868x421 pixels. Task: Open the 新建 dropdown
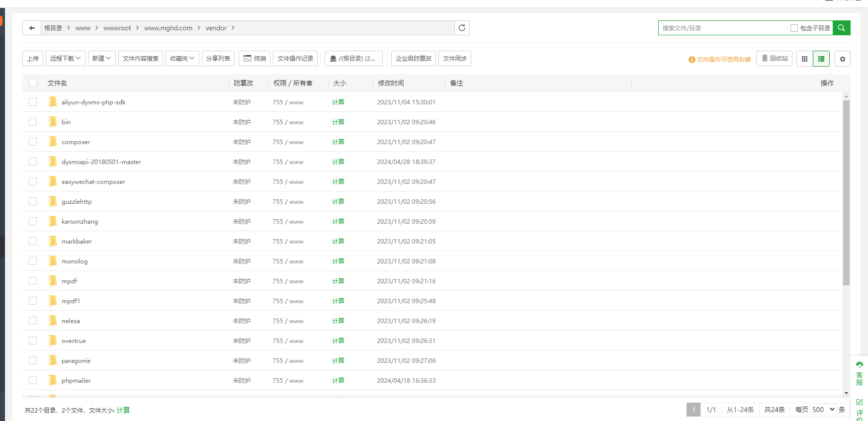pyautogui.click(x=102, y=58)
